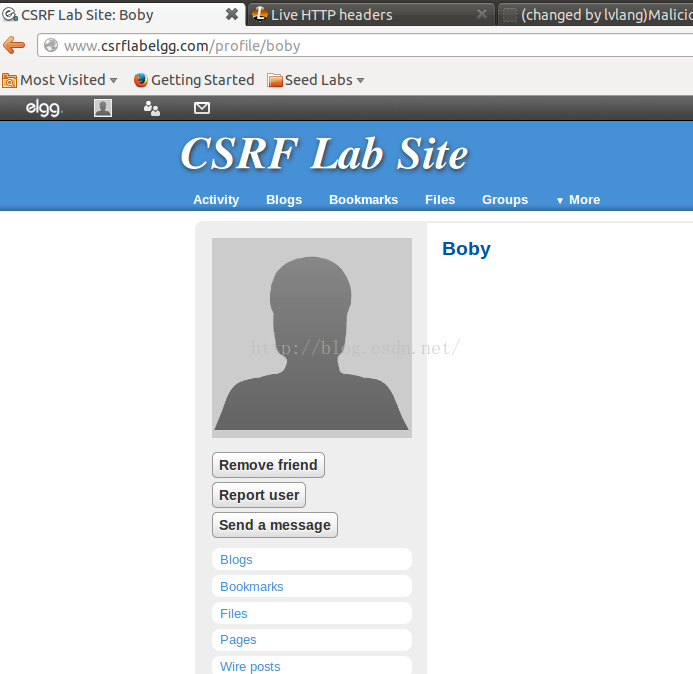Click the Most Visited bookmark folder icon

[x=9, y=80]
